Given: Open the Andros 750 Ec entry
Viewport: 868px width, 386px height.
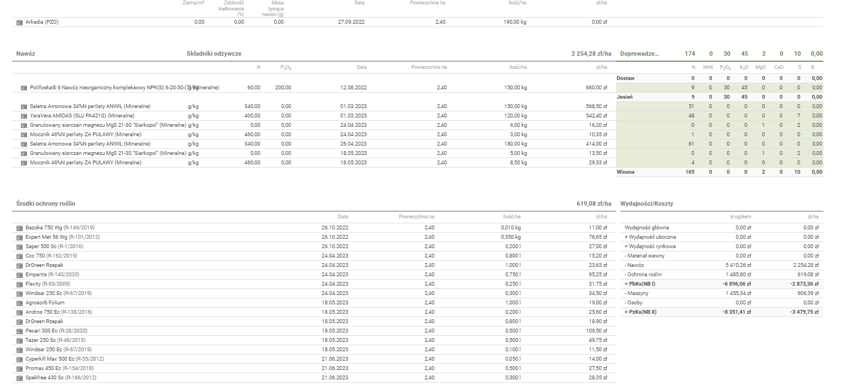Looking at the screenshot, I should tap(58, 312).
